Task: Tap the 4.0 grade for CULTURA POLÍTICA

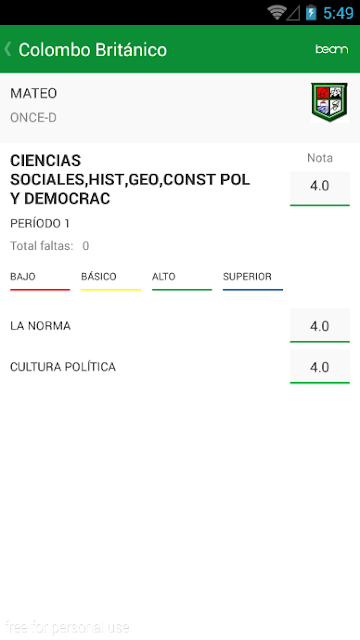Action: (x=320, y=367)
